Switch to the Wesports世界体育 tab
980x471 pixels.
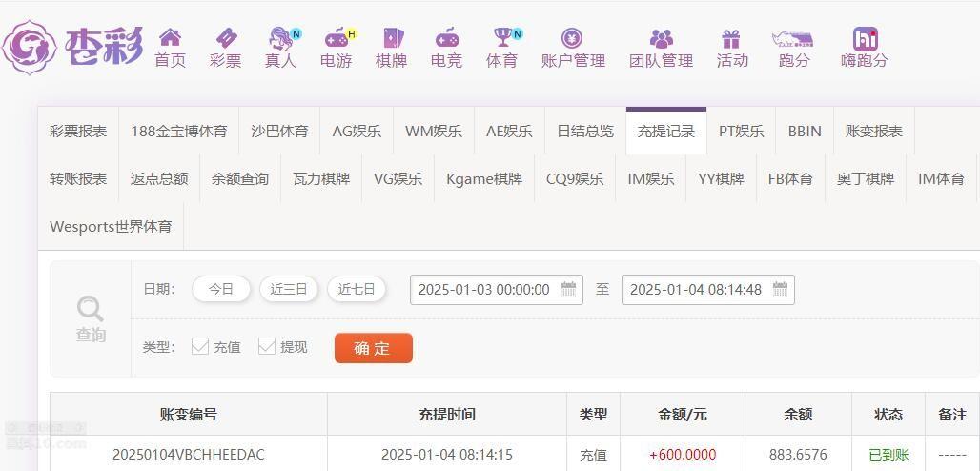111,226
